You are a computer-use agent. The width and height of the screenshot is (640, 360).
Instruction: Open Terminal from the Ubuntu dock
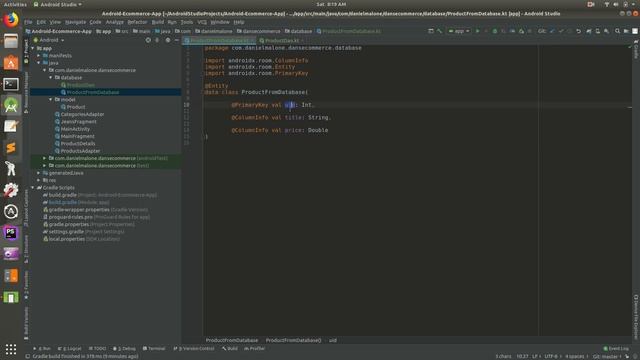[11, 84]
